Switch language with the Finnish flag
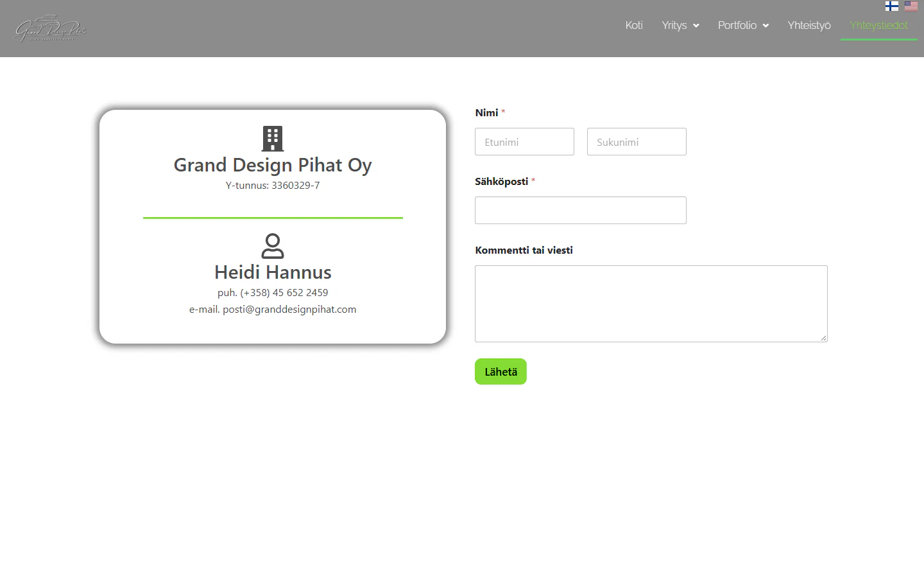The image size is (924, 578). click(892, 6)
